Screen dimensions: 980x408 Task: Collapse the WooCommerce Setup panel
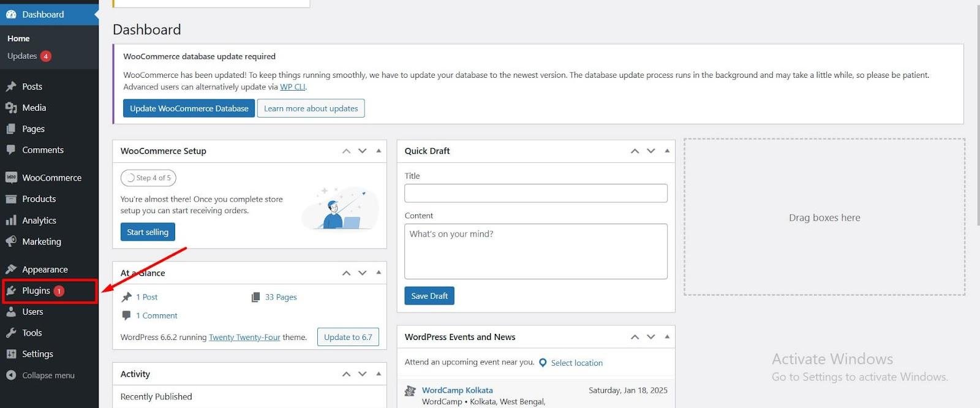(x=379, y=151)
